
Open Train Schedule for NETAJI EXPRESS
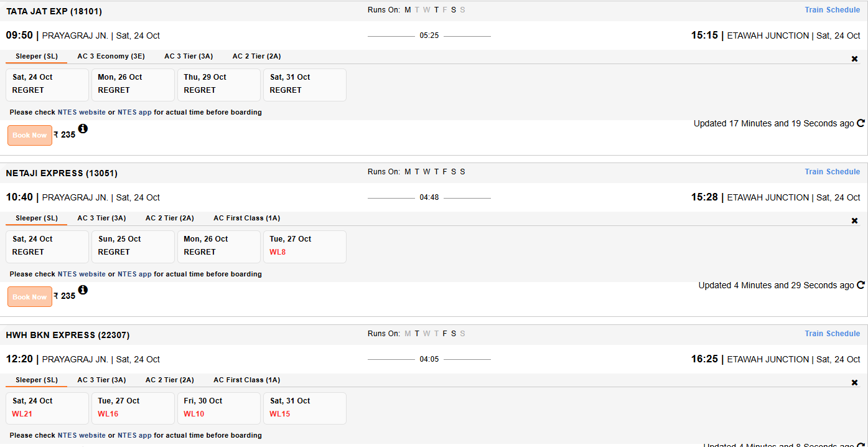click(x=833, y=172)
